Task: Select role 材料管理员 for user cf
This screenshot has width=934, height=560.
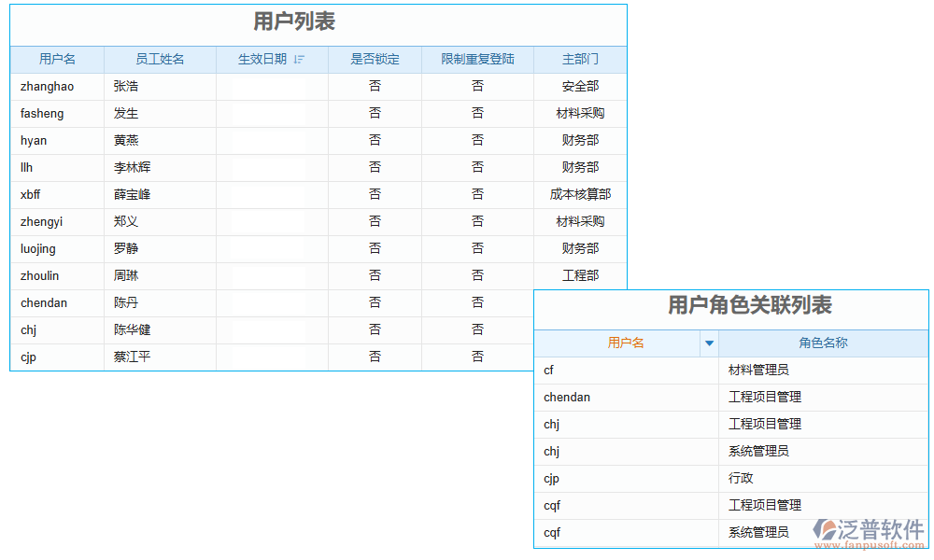Action: pyautogui.click(x=763, y=370)
